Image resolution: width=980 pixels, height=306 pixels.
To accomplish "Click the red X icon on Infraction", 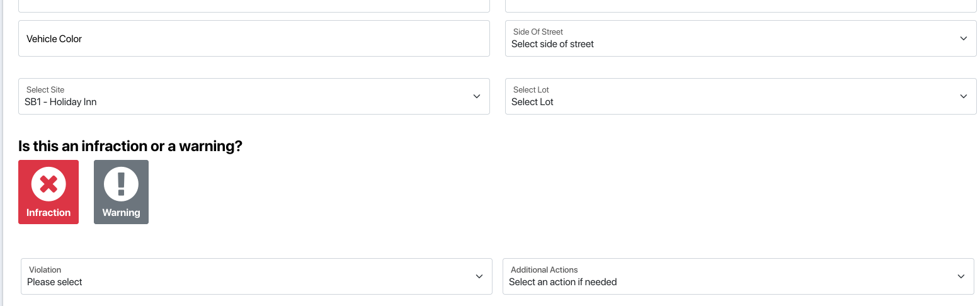I will [x=48, y=184].
